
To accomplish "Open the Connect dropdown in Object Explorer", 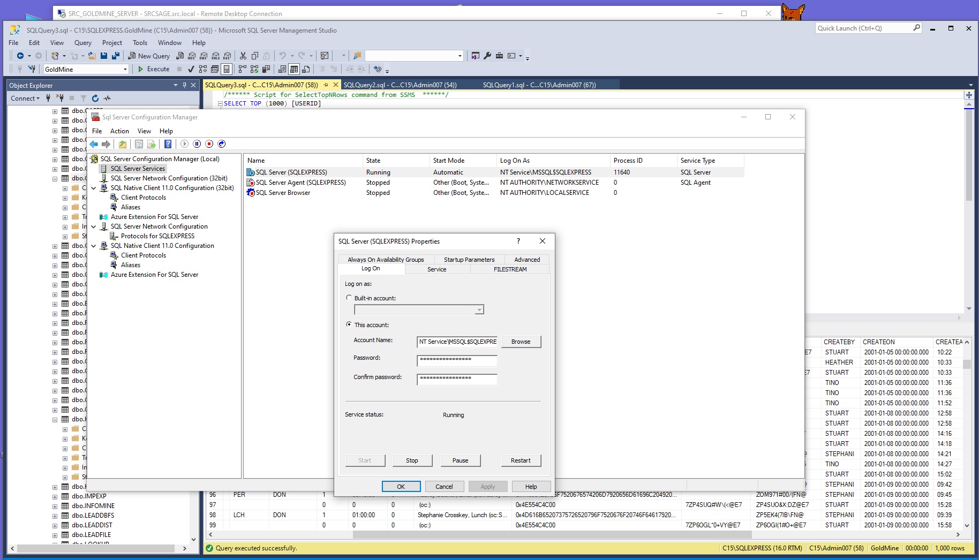I will pos(25,98).
